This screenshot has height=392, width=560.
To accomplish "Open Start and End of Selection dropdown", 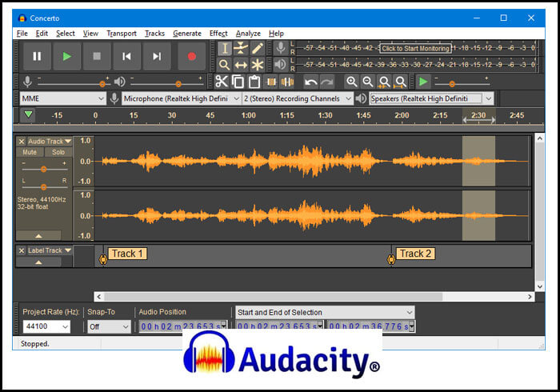I will pos(325,312).
